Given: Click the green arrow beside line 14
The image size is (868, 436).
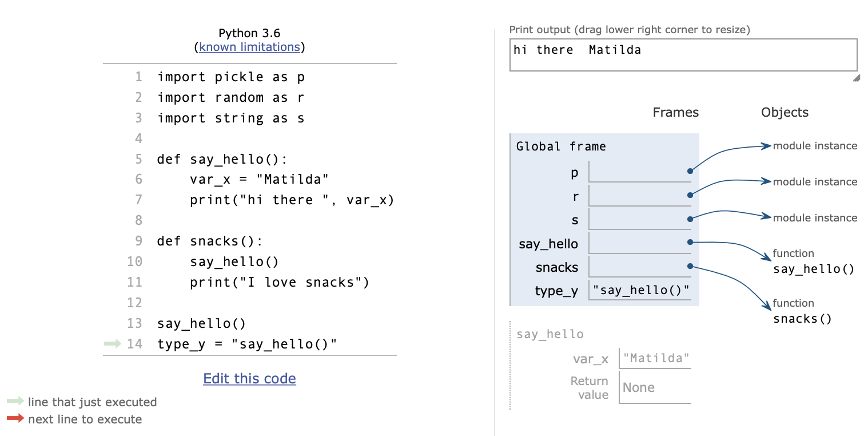Looking at the screenshot, I should (113, 344).
